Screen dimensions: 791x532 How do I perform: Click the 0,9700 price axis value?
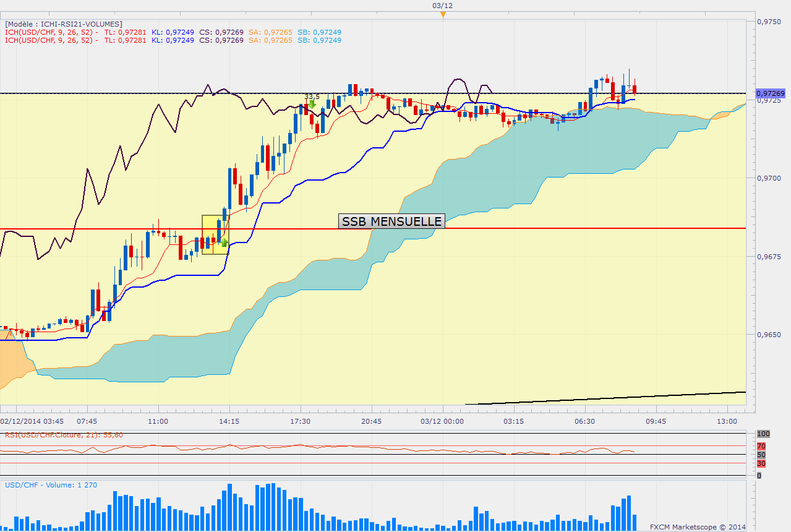click(x=769, y=178)
